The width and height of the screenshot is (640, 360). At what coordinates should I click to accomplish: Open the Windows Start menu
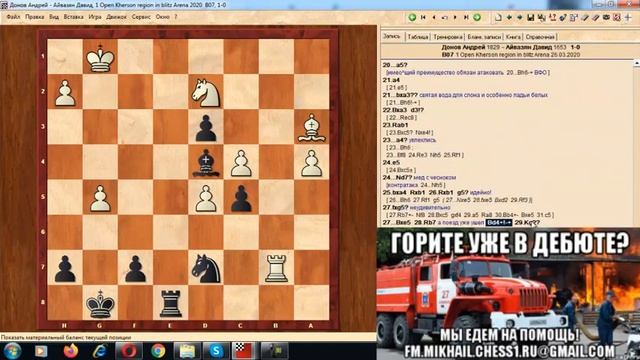(12, 351)
